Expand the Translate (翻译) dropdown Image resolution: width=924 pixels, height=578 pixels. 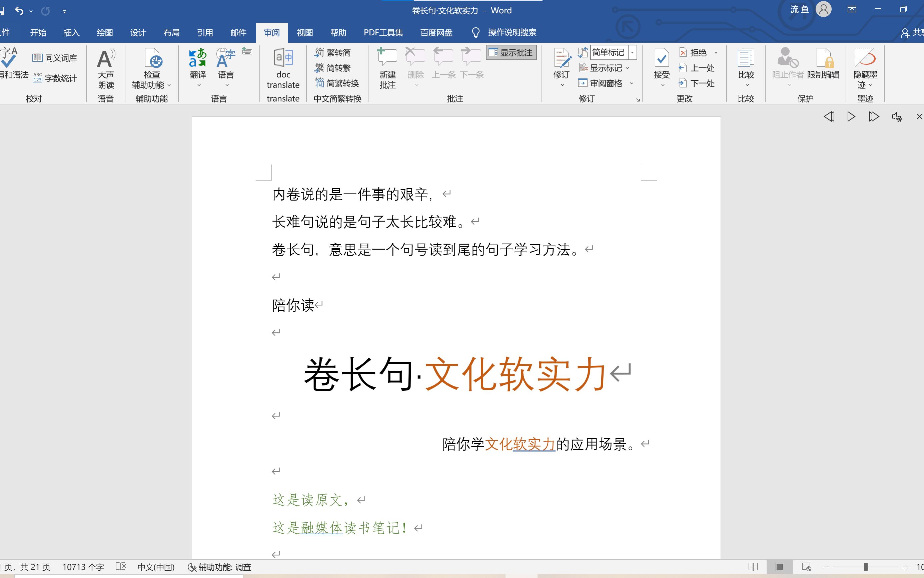point(198,85)
